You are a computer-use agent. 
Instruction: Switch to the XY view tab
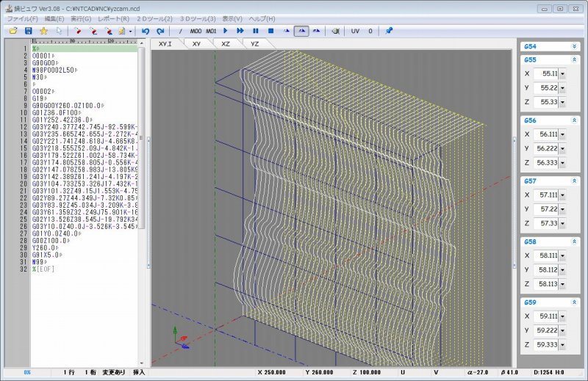coord(196,44)
